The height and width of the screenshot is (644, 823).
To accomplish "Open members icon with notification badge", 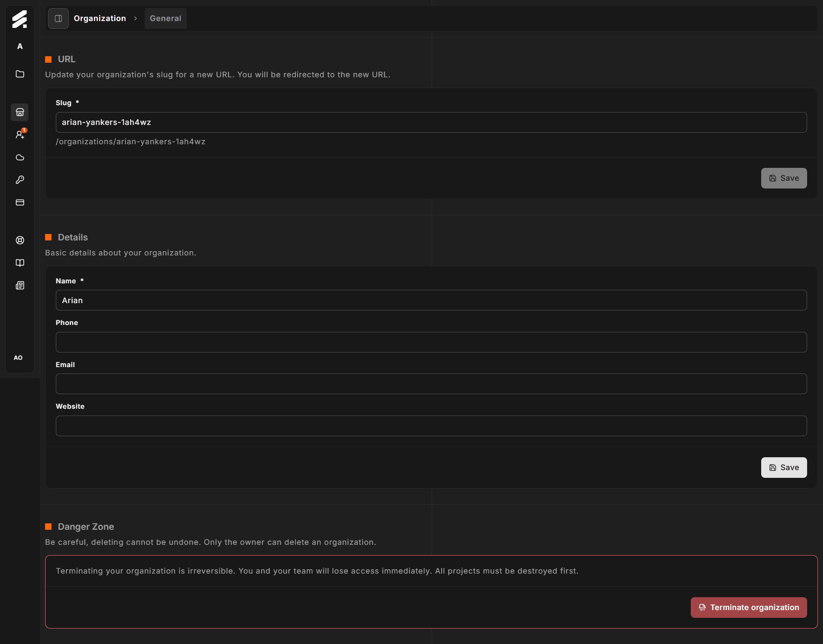I will point(20,135).
